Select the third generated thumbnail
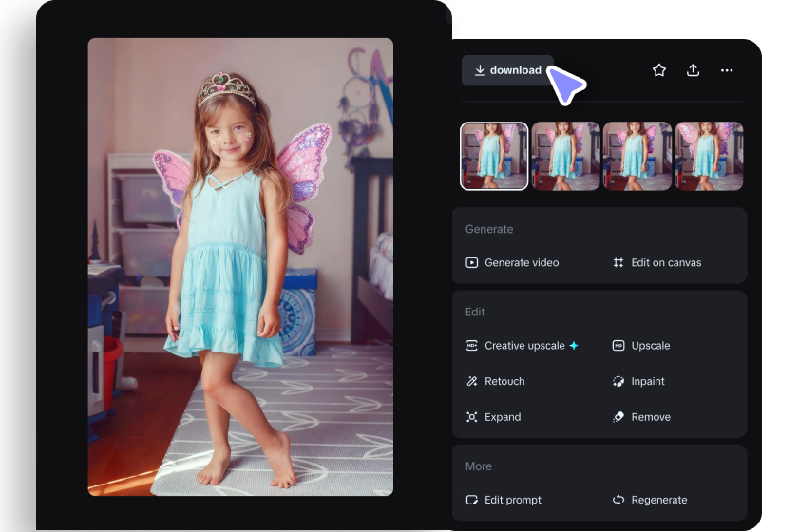Image resolution: width=798 pixels, height=532 pixels. 637,156
